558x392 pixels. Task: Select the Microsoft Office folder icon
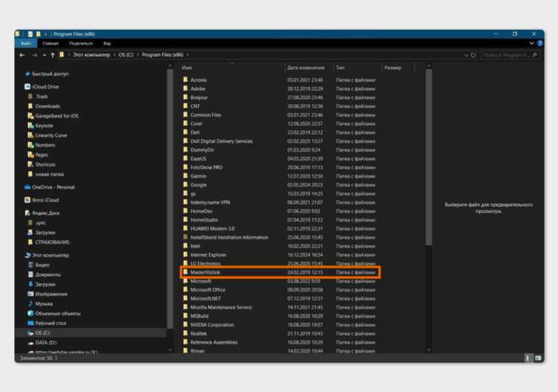tap(185, 289)
